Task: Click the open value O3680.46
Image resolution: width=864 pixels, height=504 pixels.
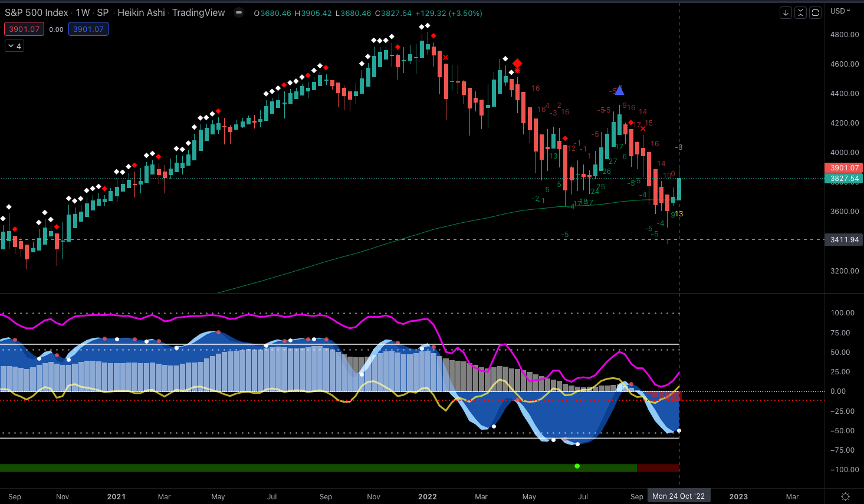Action: (x=272, y=13)
